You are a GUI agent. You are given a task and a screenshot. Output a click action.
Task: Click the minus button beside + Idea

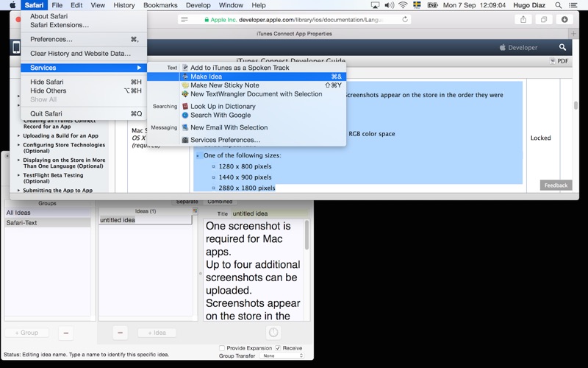pyautogui.click(x=120, y=333)
